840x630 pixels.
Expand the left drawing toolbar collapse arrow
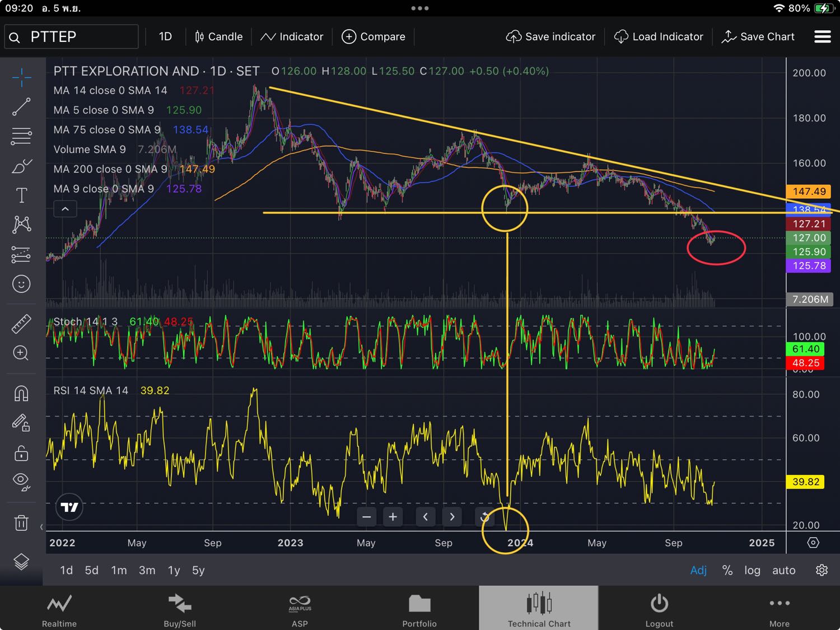(41, 526)
